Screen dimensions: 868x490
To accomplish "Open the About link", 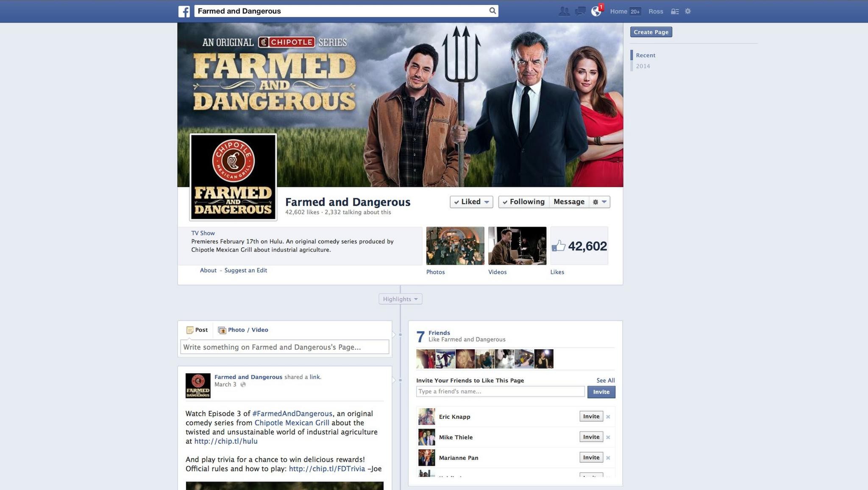I will coord(208,270).
